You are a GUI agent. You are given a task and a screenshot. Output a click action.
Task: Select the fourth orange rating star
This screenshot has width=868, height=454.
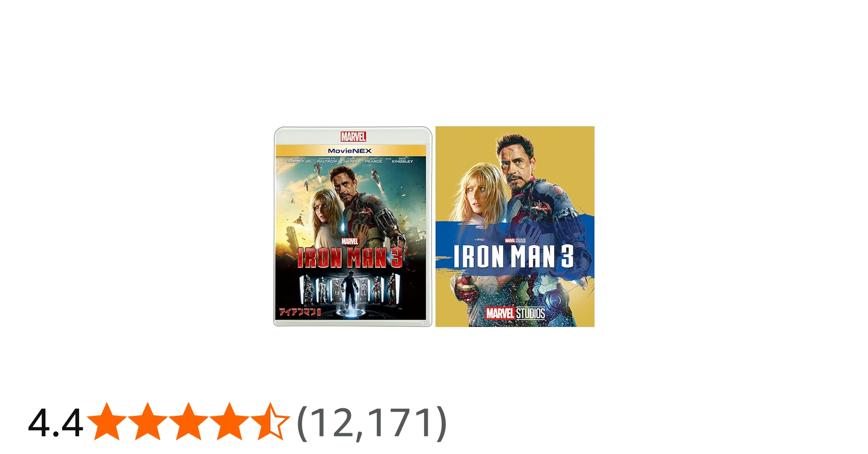(x=229, y=422)
